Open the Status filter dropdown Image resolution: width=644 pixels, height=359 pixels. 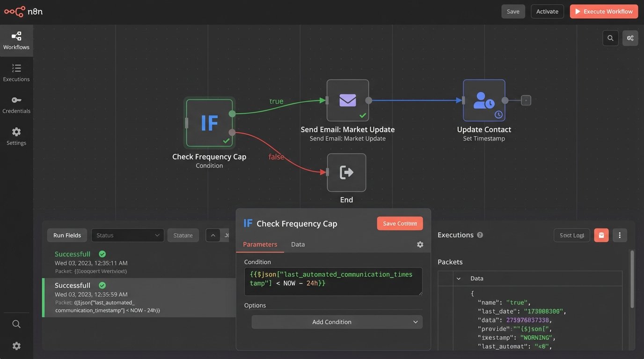[128, 235]
